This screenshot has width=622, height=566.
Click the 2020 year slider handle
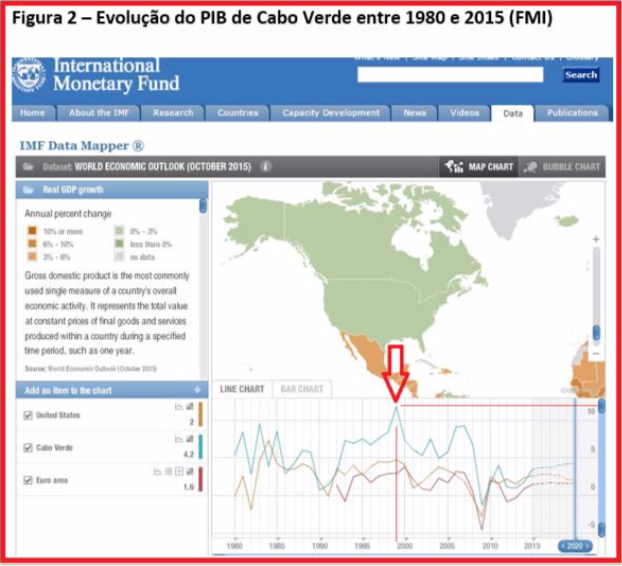(574, 545)
